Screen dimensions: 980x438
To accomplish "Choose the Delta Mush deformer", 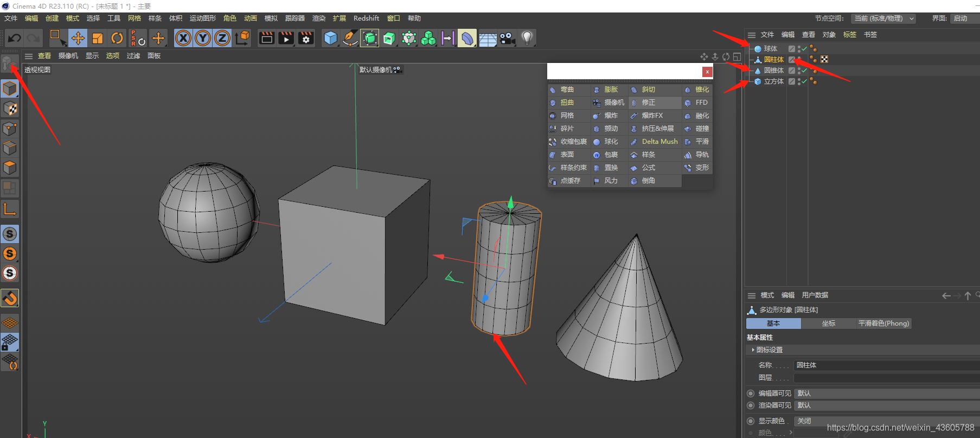I will coord(655,142).
